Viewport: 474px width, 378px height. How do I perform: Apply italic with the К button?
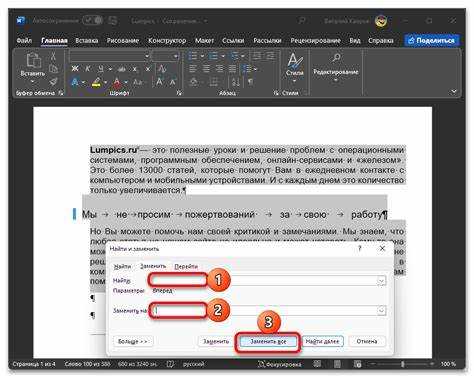(87, 69)
